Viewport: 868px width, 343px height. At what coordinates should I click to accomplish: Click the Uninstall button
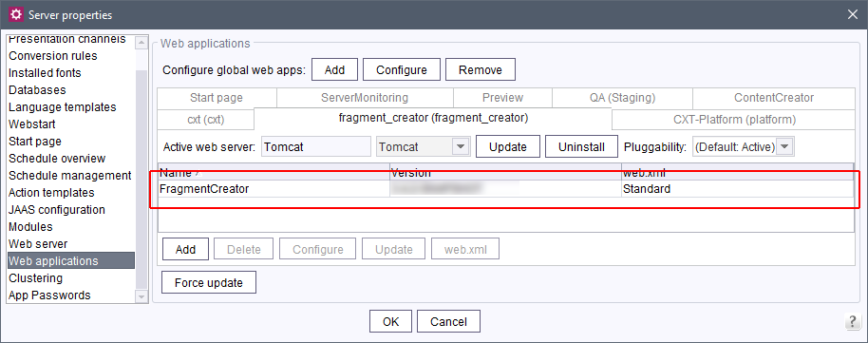coord(581,147)
